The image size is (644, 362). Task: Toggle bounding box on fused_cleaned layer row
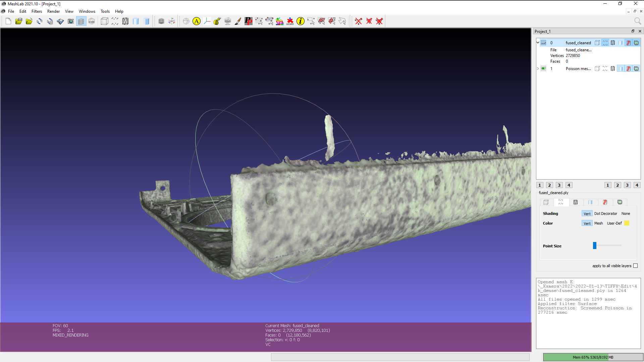(x=597, y=43)
